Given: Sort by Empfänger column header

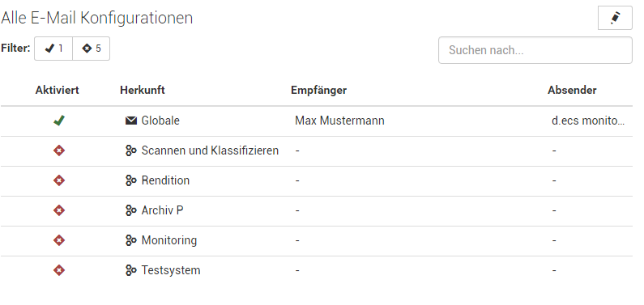Looking at the screenshot, I should tap(318, 90).
